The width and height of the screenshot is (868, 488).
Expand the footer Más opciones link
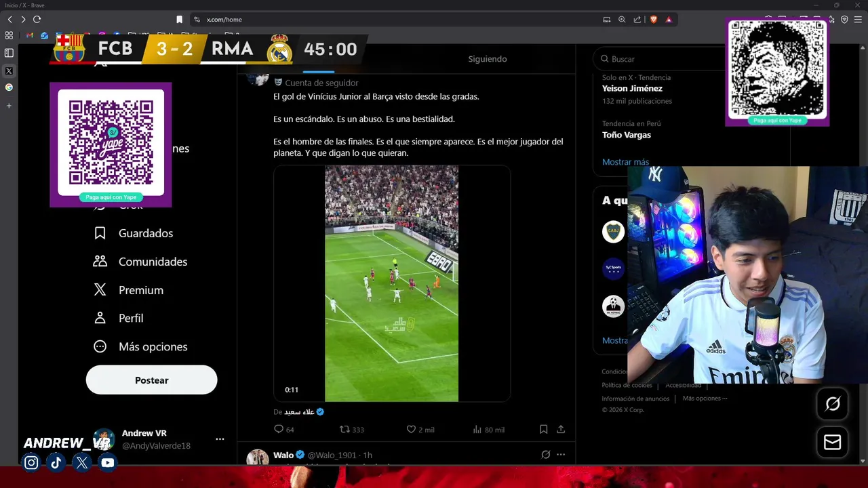pos(705,399)
